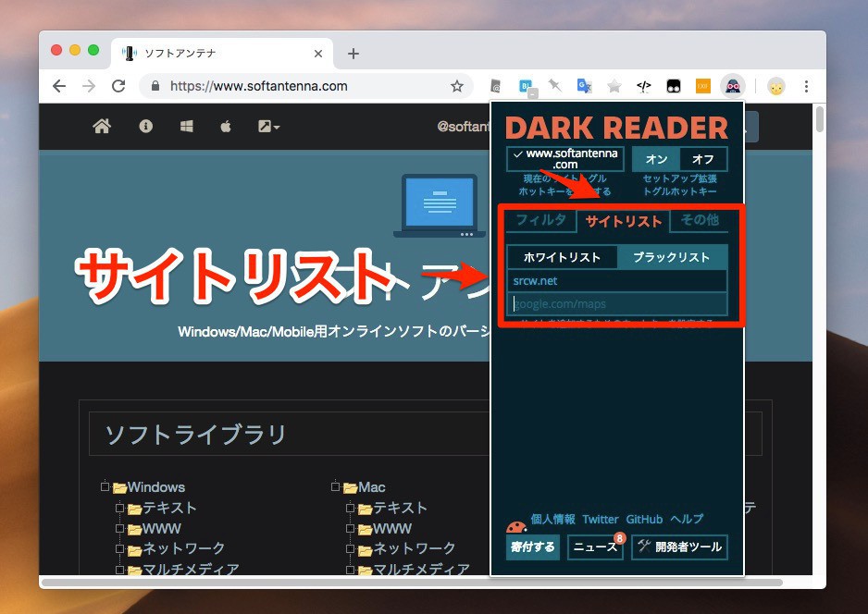Open the ヘルプ link
868x614 pixels.
(x=687, y=519)
